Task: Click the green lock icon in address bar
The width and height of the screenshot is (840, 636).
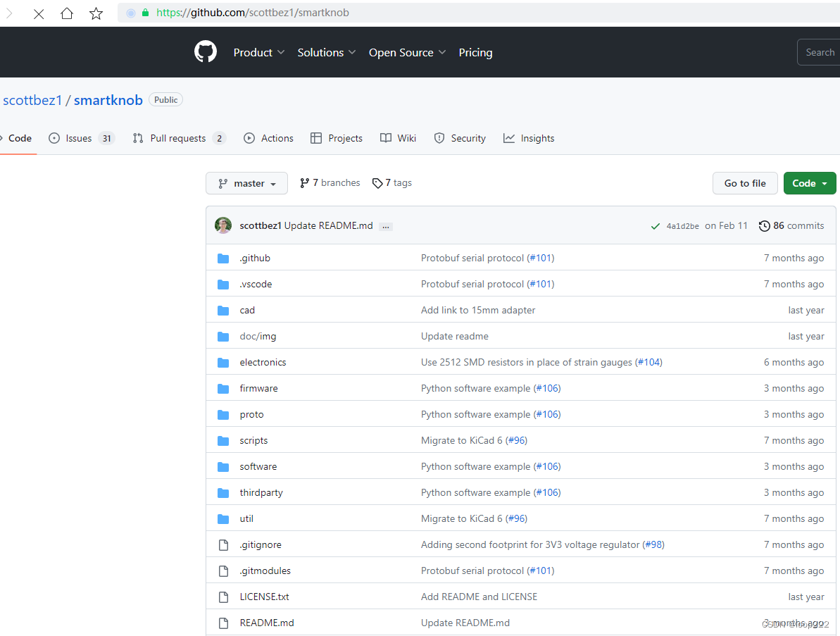Action: (145, 12)
